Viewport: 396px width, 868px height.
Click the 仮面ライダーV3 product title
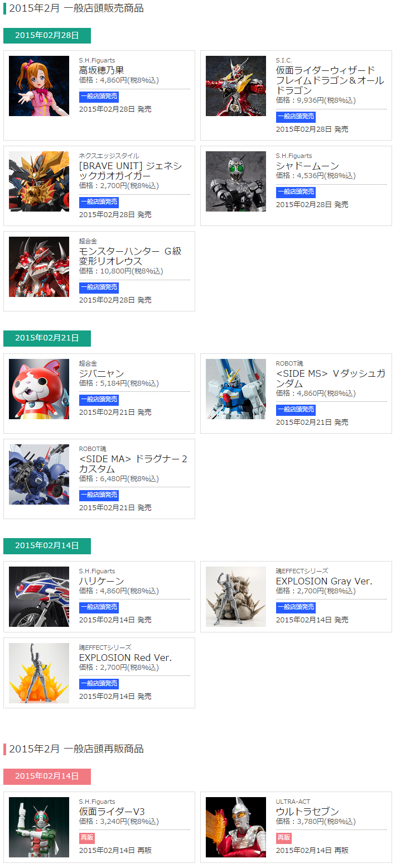pyautogui.click(x=112, y=812)
